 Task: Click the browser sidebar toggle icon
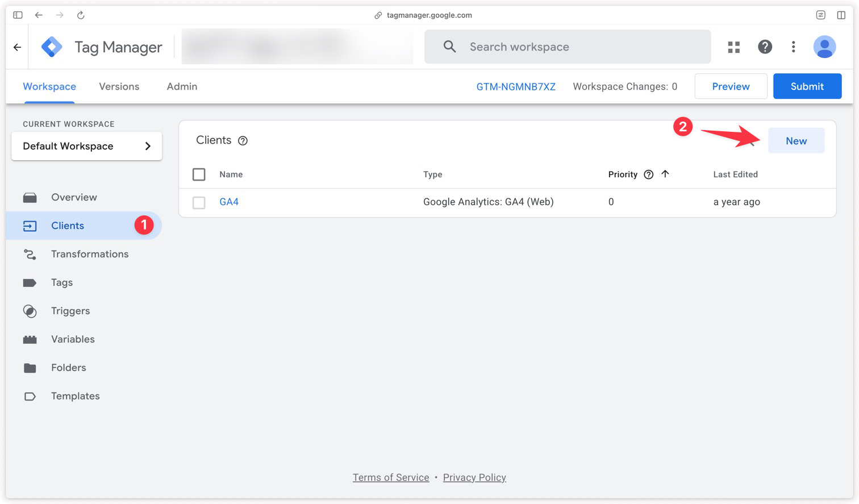point(18,15)
